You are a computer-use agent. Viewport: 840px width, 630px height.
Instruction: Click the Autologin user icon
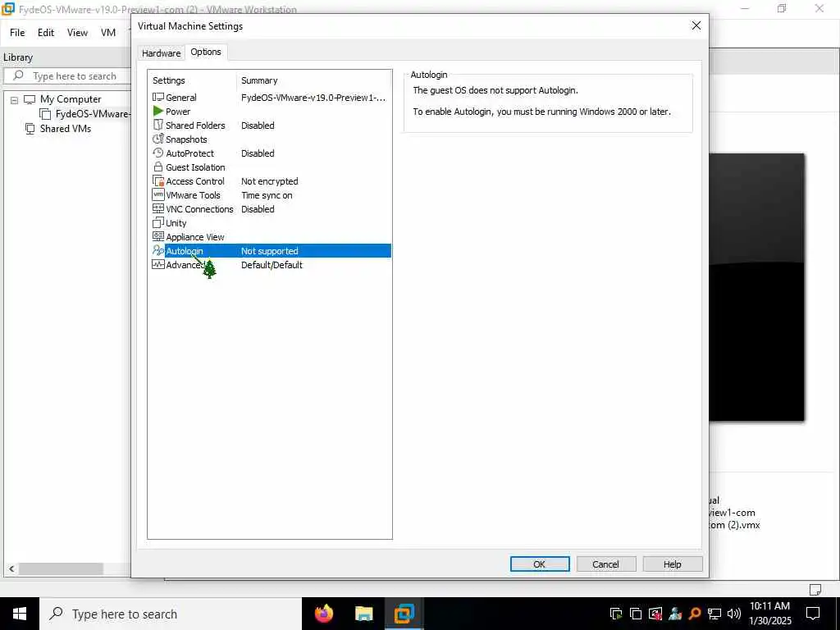pyautogui.click(x=158, y=250)
